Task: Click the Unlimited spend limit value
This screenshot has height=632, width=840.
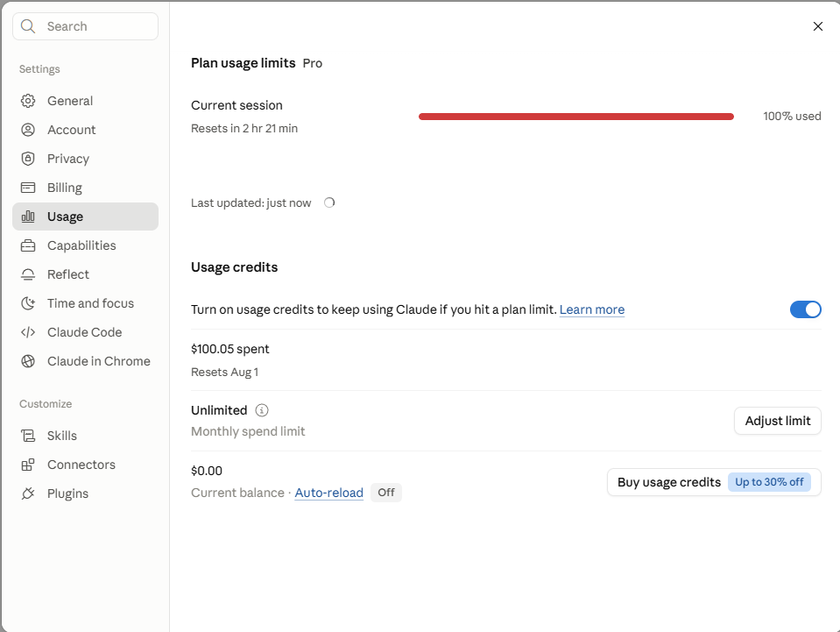Action: (219, 410)
